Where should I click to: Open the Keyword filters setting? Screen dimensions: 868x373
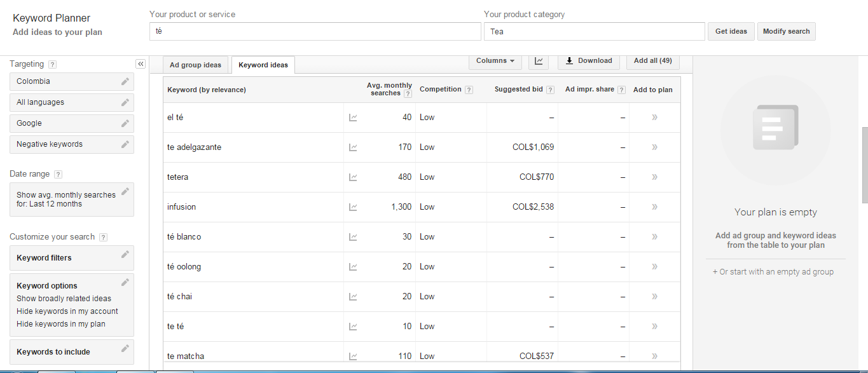(72, 258)
